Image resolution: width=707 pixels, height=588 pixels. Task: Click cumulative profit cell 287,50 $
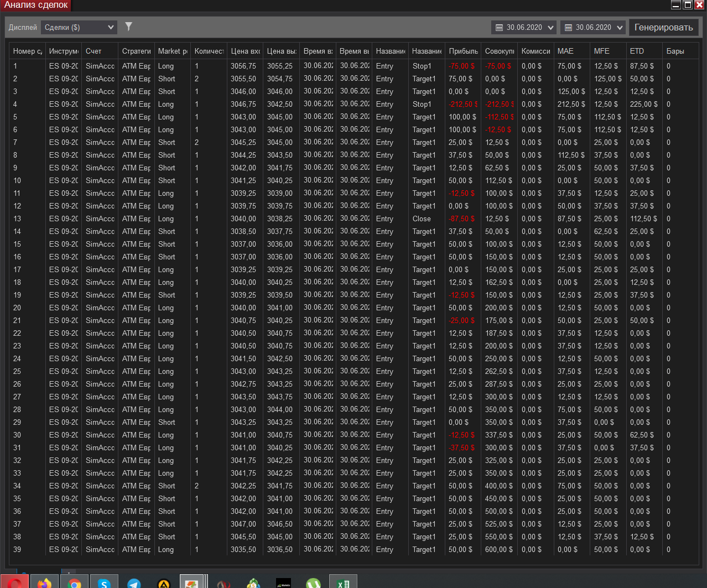pyautogui.click(x=499, y=384)
